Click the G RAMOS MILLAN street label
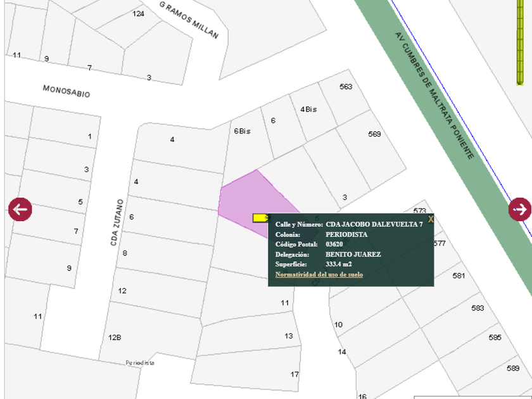The width and height of the screenshot is (532, 399). pos(189,20)
